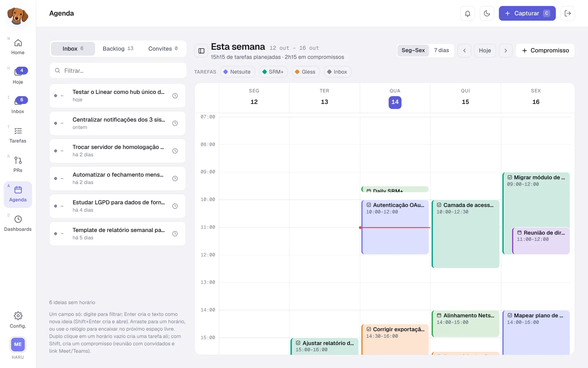Screen dimensions: 588x368
Task: Go to next week chevron
Action: point(506,51)
